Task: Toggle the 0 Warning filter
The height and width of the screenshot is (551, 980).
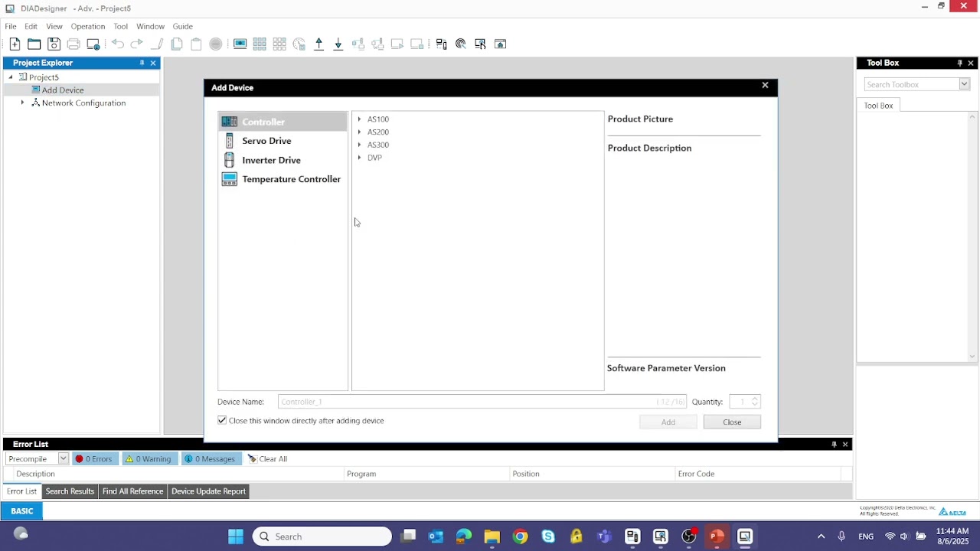Action: [x=149, y=458]
